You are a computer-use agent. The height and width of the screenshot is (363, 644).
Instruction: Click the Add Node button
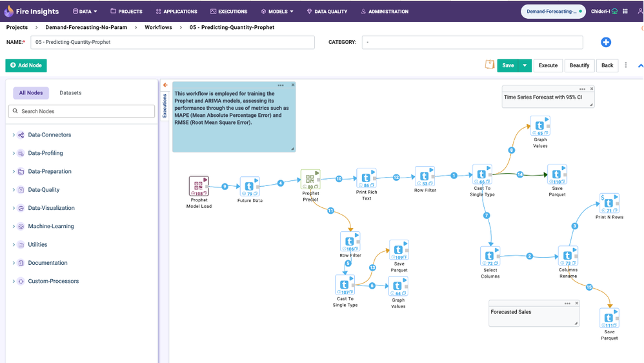pos(26,65)
